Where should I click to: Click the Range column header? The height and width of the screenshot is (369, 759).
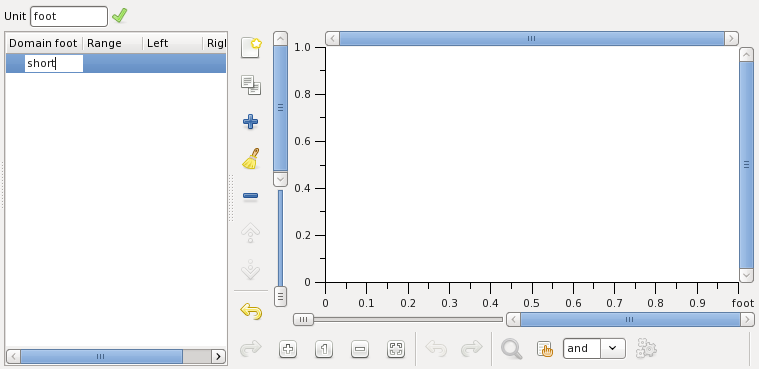coord(113,43)
